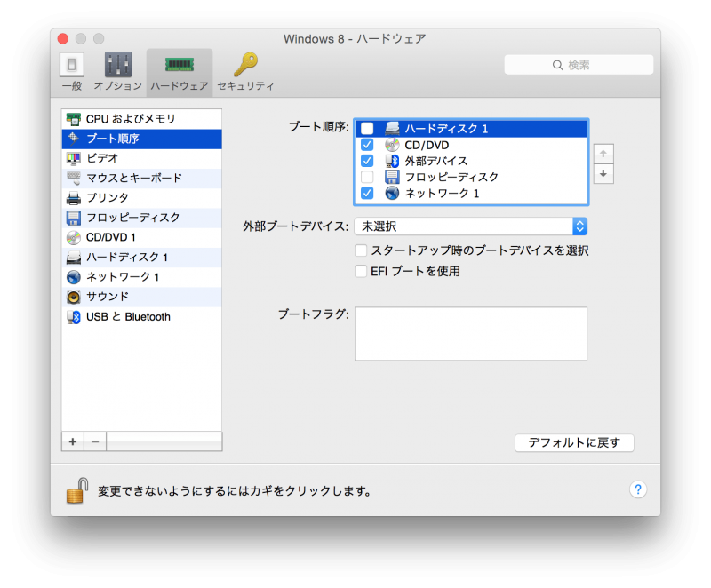Select ネットワーク 1 in sidebar

click(141, 277)
